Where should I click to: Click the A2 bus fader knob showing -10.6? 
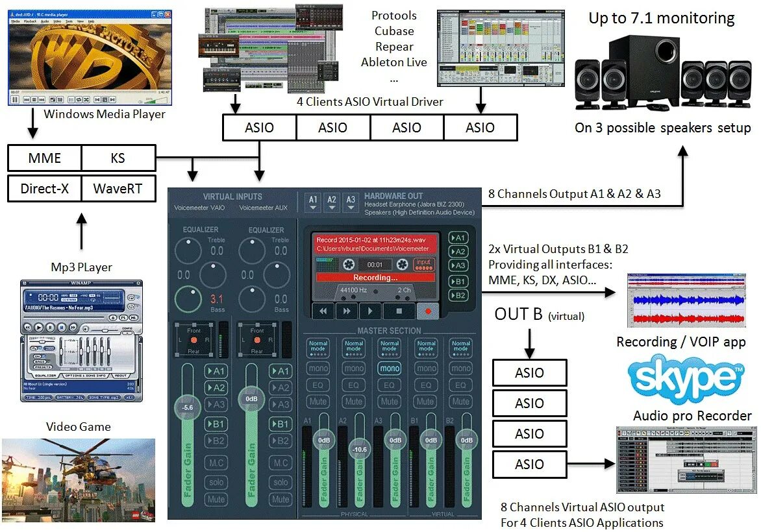pyautogui.click(x=360, y=450)
